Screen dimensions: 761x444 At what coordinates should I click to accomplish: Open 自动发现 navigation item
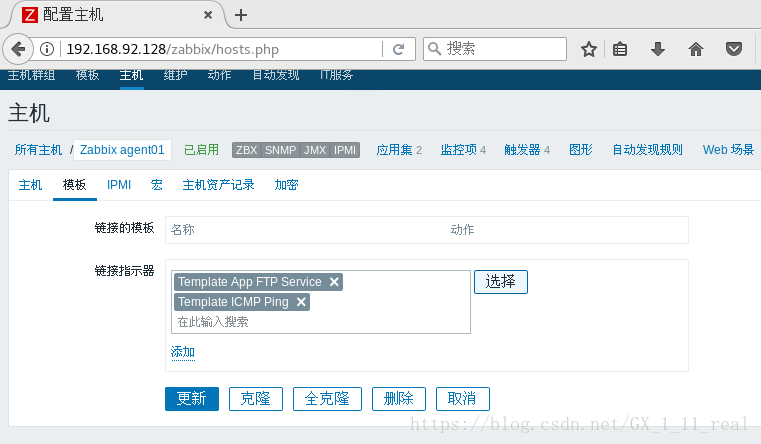click(276, 75)
